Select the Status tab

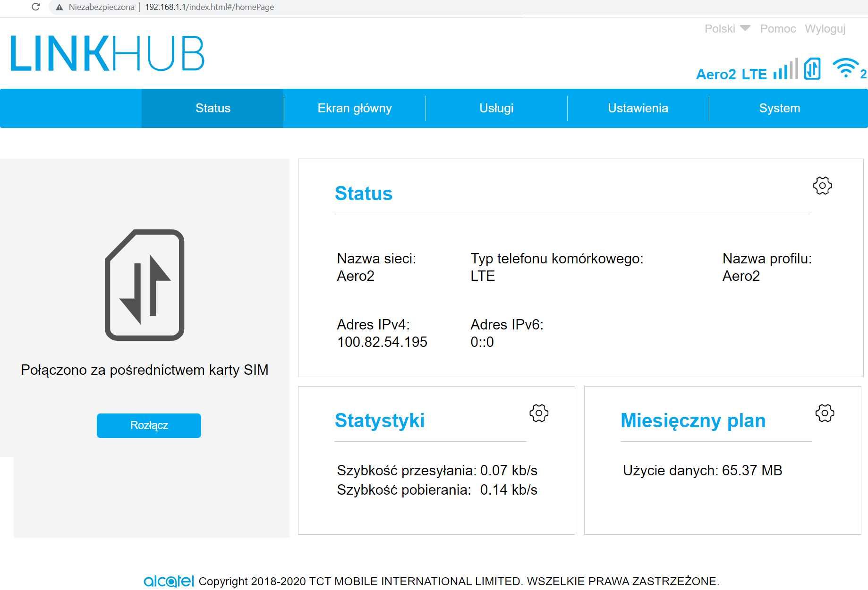click(x=213, y=108)
